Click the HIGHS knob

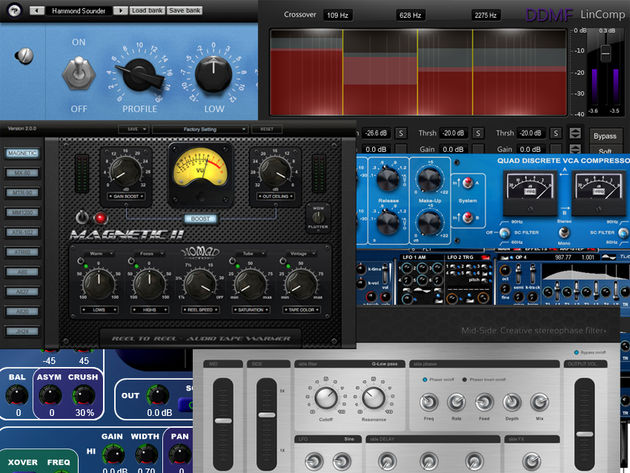[149, 284]
